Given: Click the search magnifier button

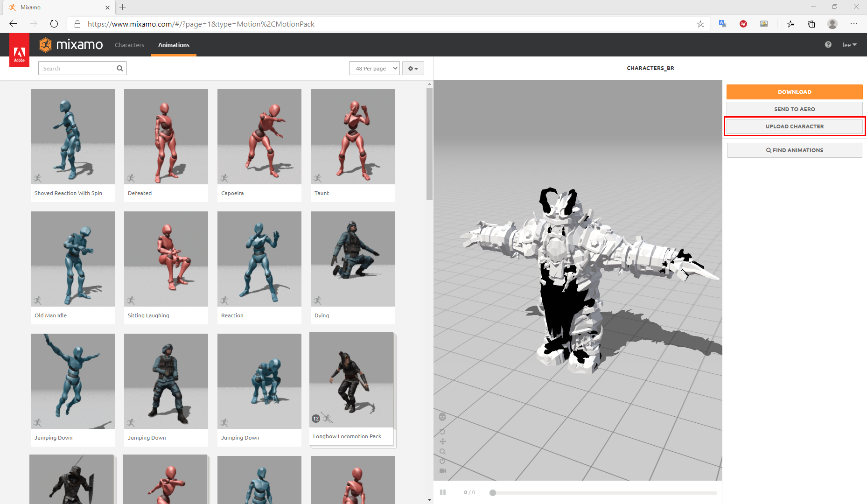Looking at the screenshot, I should tap(120, 68).
